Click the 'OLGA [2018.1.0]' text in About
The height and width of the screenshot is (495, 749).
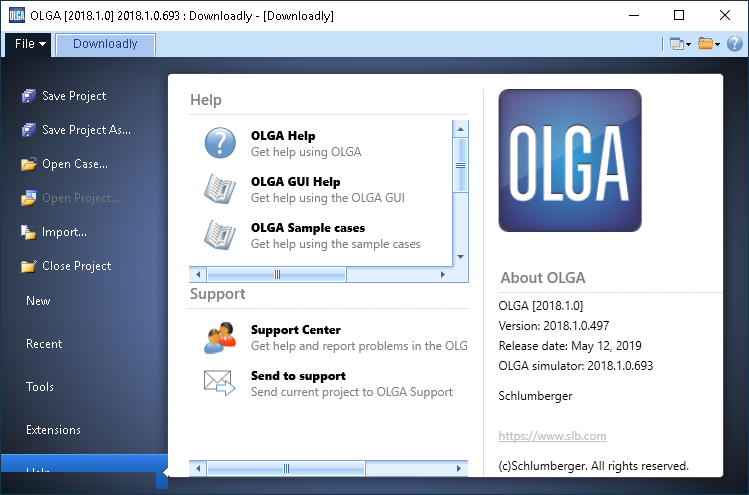click(x=541, y=306)
